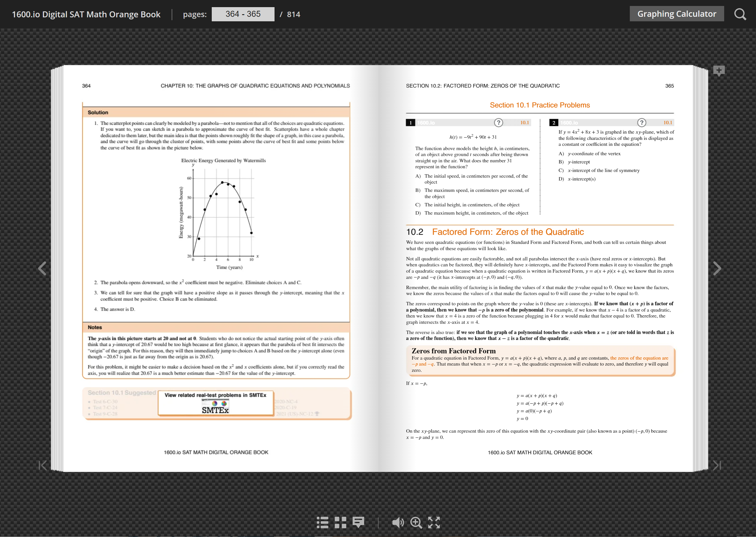
Task: Click the pages input field 364 - 365
Action: click(243, 14)
